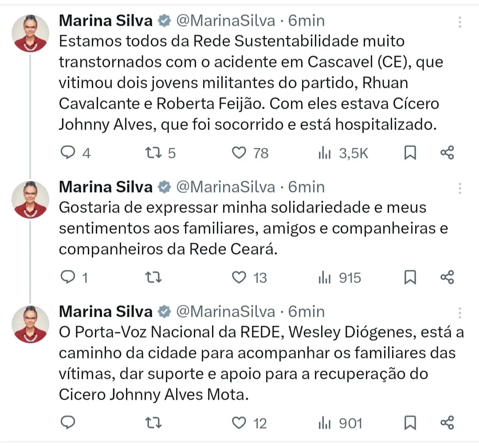The image size is (479, 448).
Task: Bookmark the tweet about the accident in Cascavel
Action: (x=410, y=153)
